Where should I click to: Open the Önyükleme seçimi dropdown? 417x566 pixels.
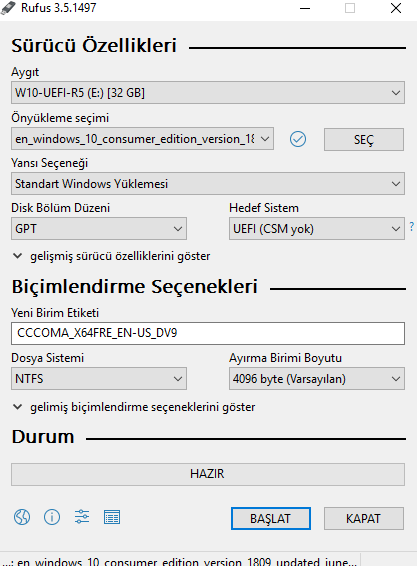(142, 139)
